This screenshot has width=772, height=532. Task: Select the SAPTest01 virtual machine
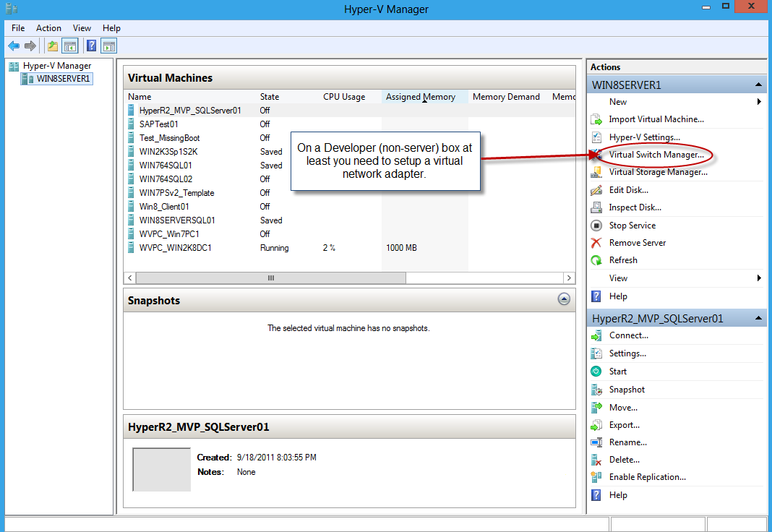[x=158, y=124]
